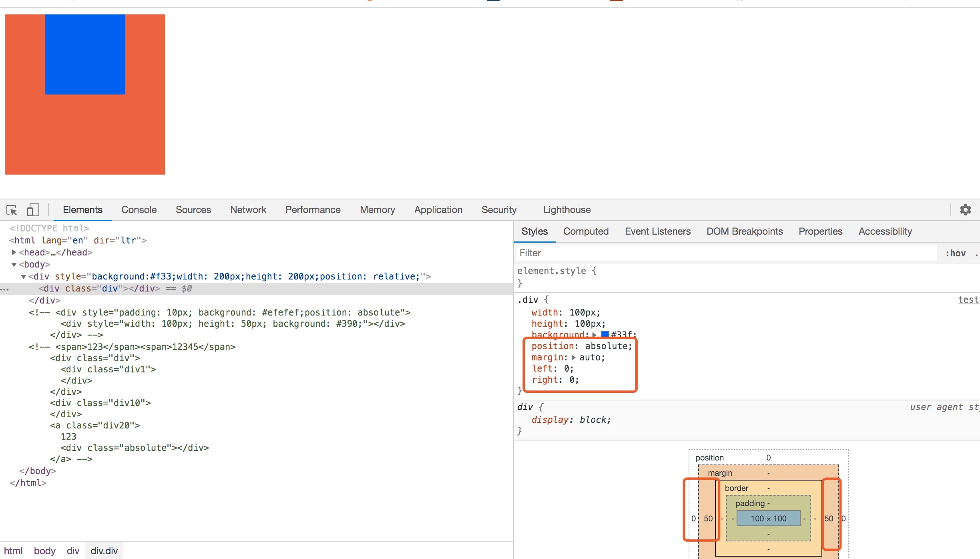Click the styles Filter input field

[727, 253]
